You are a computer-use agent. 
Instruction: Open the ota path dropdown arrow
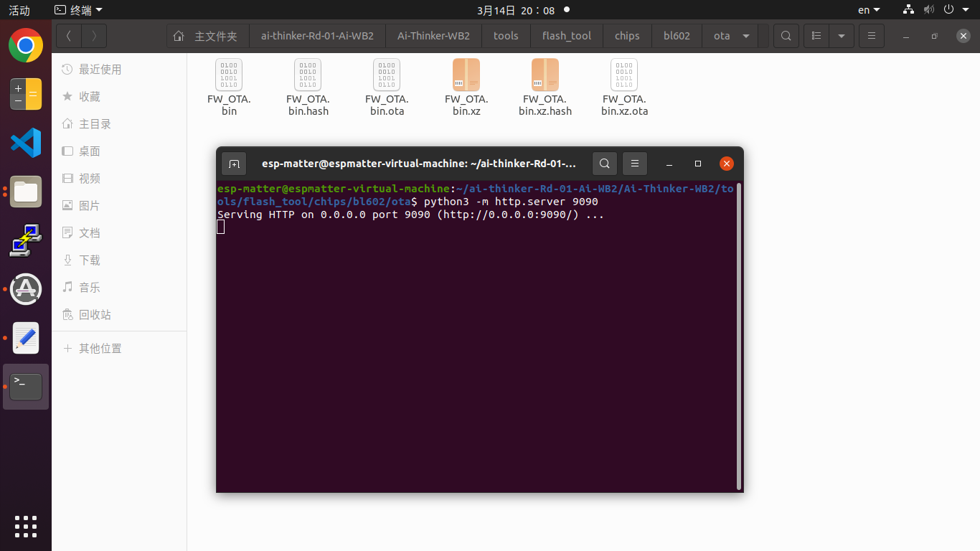pyautogui.click(x=746, y=36)
